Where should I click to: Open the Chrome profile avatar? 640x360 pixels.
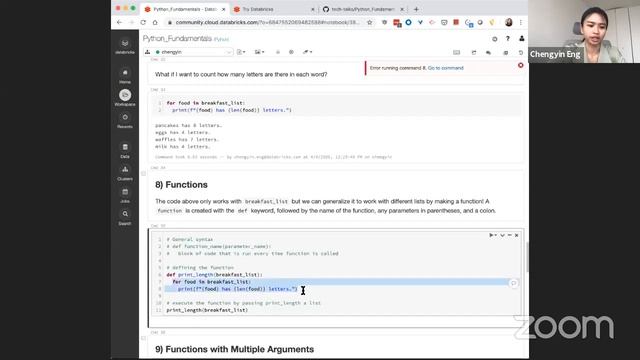pos(509,22)
